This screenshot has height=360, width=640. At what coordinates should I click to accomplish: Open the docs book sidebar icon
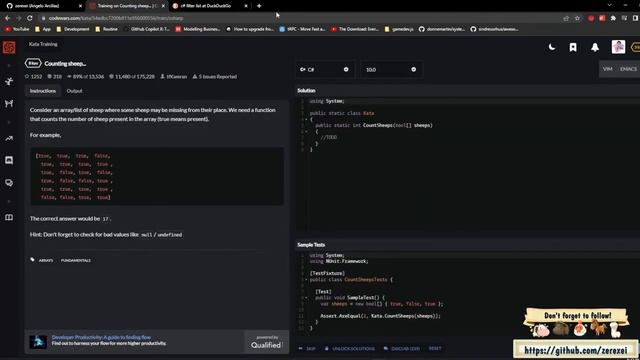click(9, 218)
